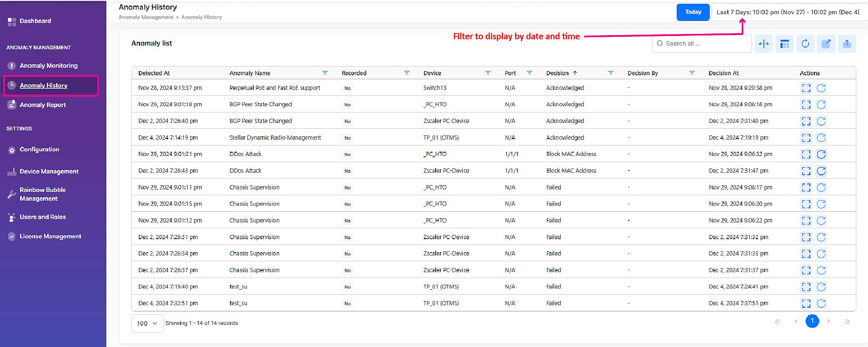Click the Today button
Screen dimensions: 868x347
693,12
